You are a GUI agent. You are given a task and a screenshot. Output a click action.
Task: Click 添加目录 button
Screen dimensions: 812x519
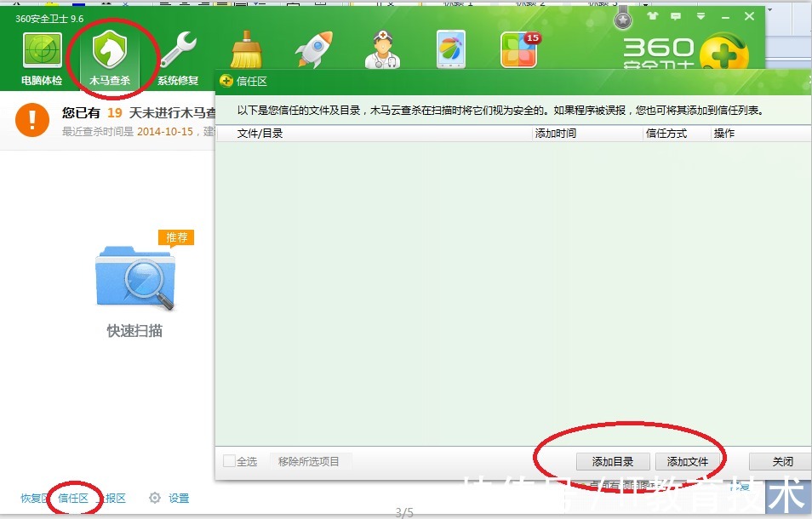(x=613, y=461)
